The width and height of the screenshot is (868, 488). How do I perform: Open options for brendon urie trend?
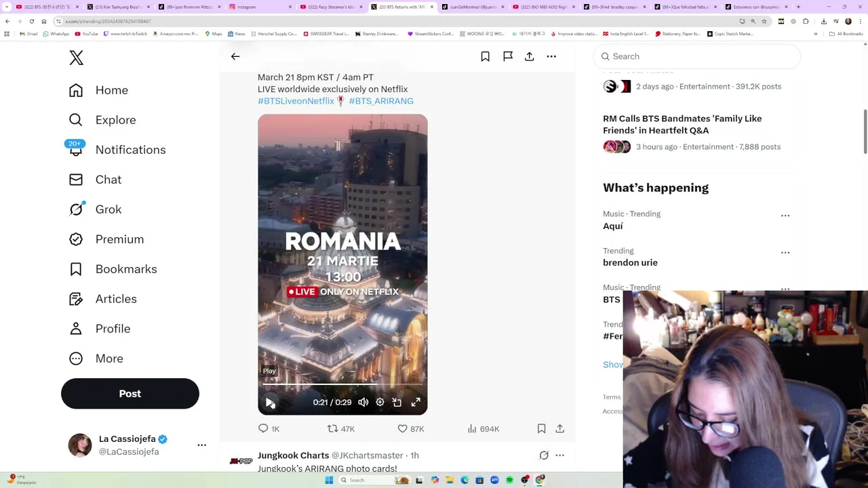[785, 252]
